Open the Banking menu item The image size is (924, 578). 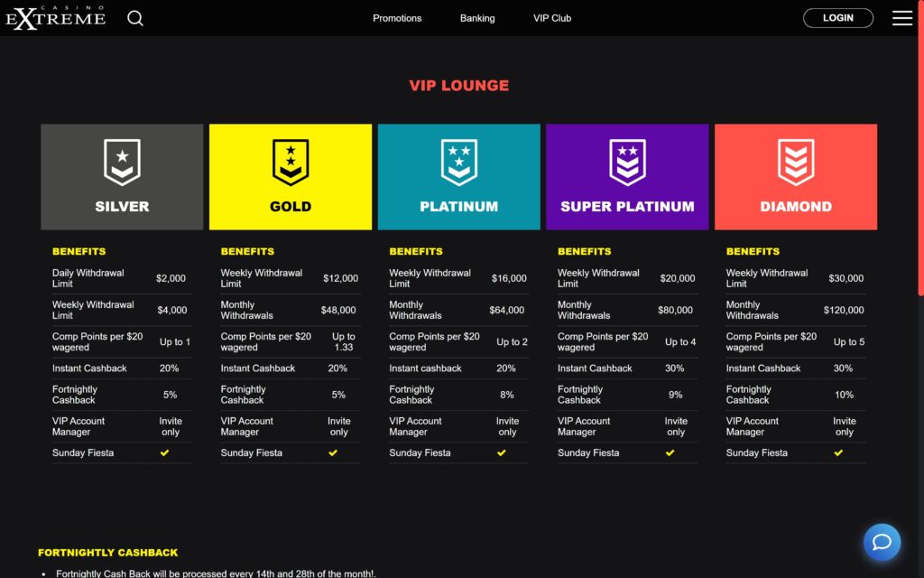[477, 18]
